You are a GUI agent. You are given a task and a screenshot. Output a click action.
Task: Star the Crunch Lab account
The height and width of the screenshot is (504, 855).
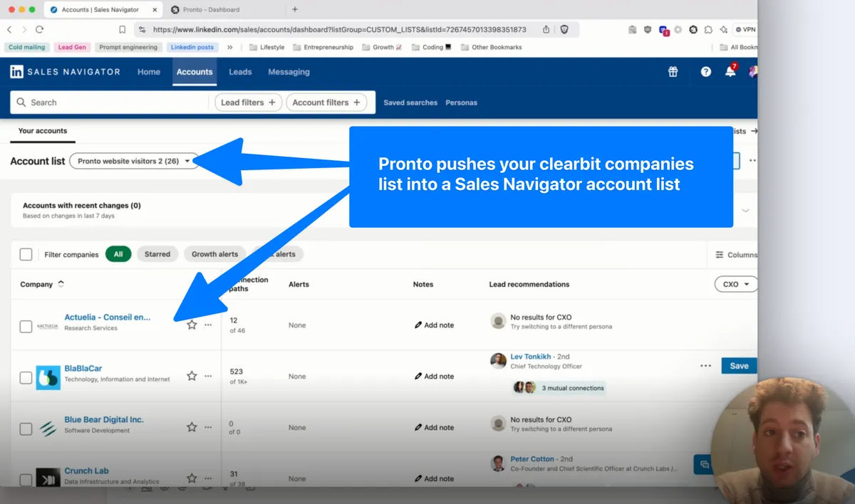192,478
